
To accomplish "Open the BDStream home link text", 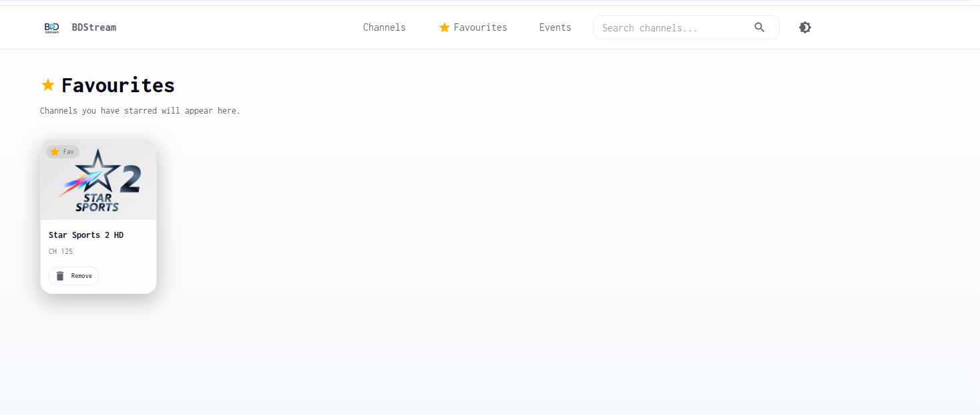I will pyautogui.click(x=94, y=27).
